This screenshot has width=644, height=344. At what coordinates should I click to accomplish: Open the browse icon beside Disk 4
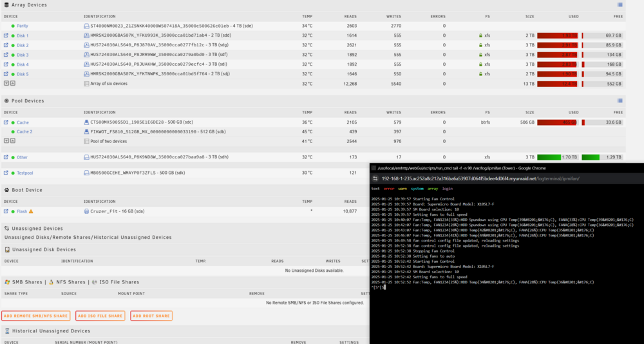(6, 64)
